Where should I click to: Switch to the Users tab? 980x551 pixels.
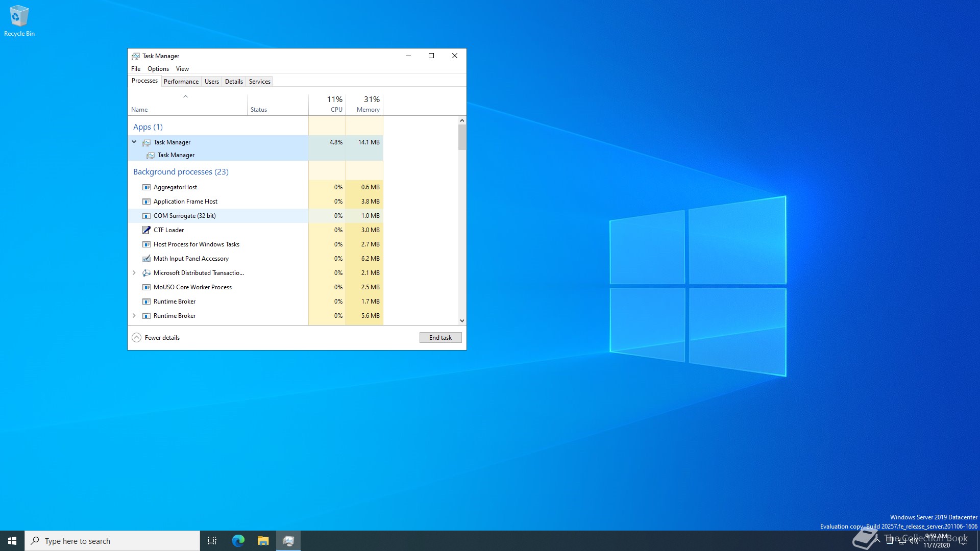212,82
